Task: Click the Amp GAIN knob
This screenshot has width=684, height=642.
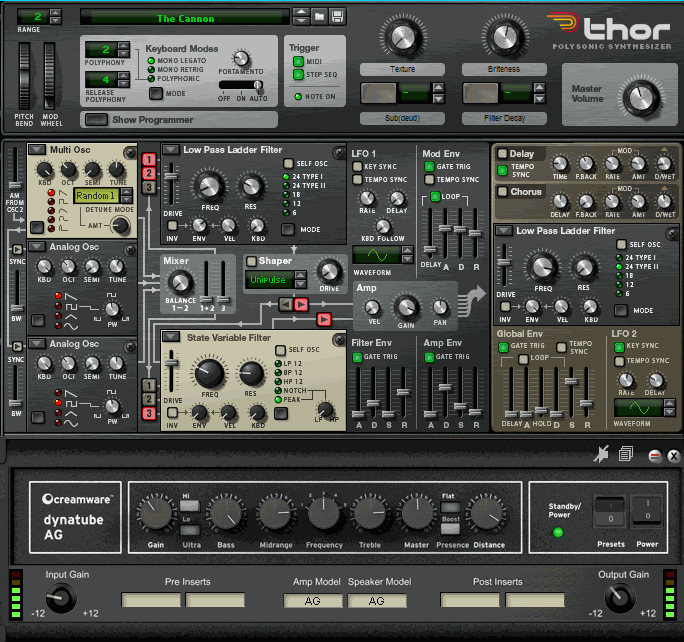Action: tap(406, 307)
